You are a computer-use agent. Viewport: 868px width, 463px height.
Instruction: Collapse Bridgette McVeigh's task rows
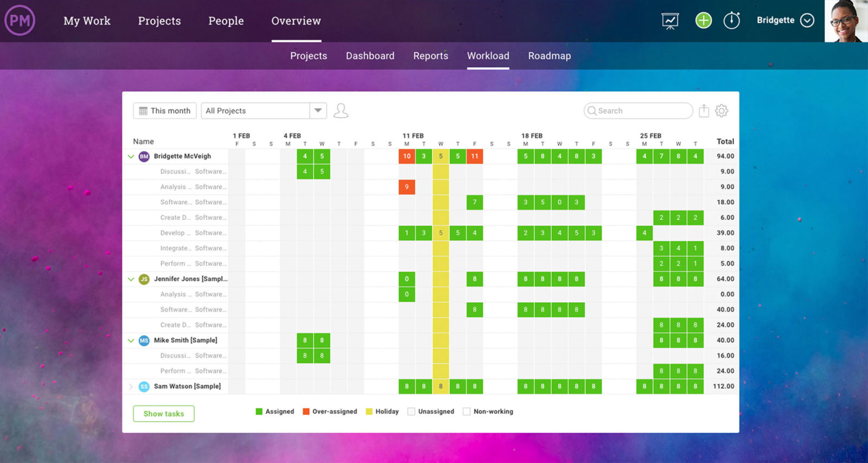tap(131, 156)
